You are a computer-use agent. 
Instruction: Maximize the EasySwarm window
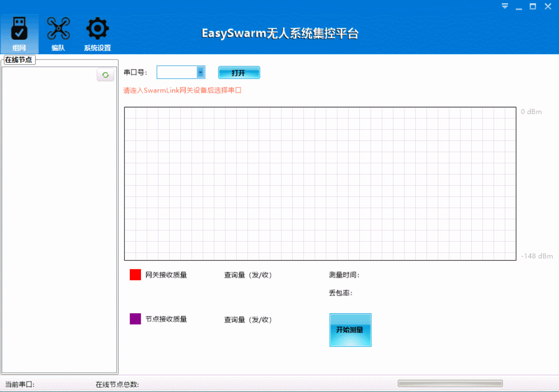(533, 6)
